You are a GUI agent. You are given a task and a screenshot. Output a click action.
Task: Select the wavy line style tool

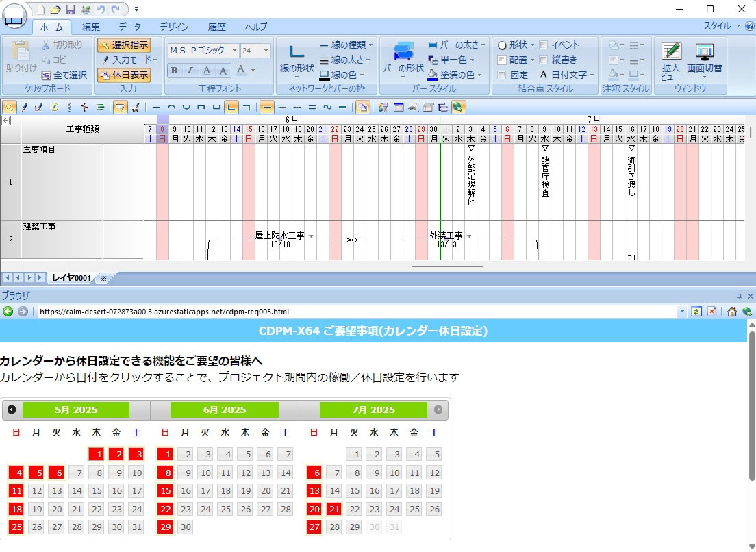coord(327,107)
